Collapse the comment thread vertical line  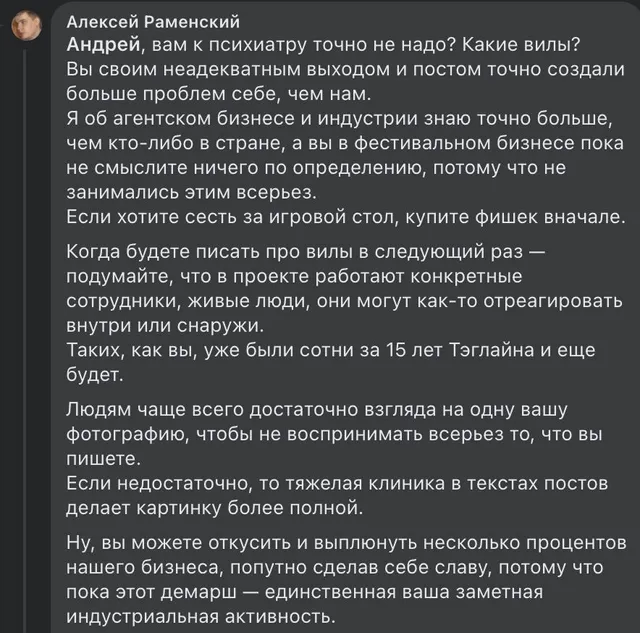tap(26, 341)
